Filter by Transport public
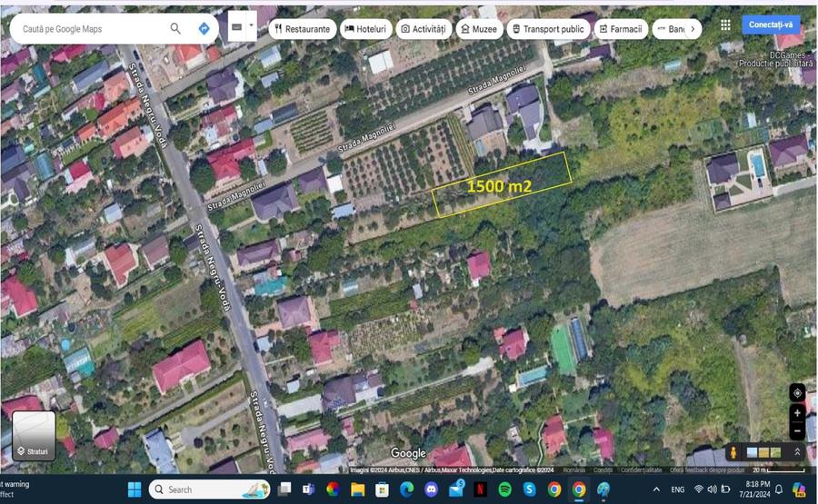Viewport: 818px width, 504px height. (x=548, y=29)
